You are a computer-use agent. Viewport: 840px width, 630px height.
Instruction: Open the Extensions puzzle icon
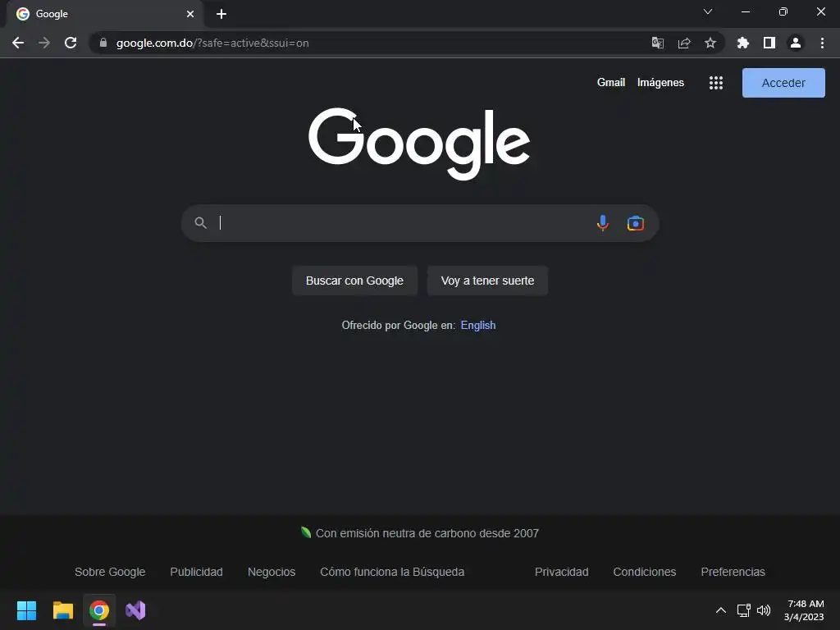tap(743, 43)
